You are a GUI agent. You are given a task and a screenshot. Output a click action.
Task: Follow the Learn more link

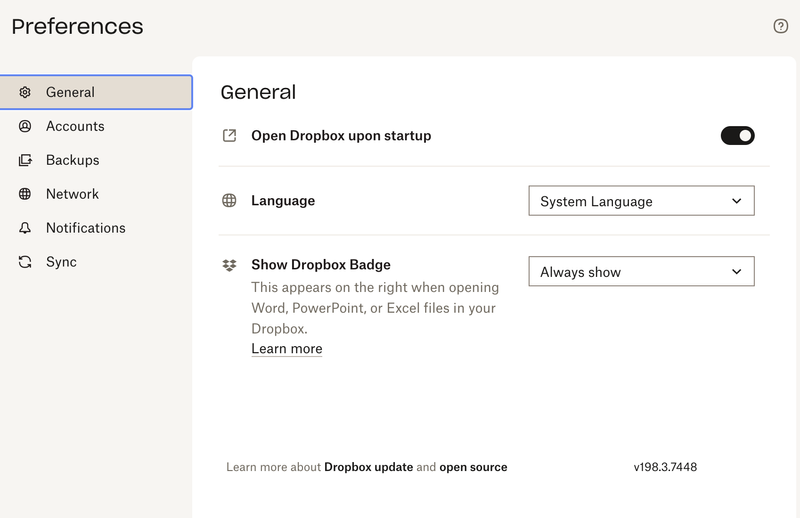pos(287,349)
